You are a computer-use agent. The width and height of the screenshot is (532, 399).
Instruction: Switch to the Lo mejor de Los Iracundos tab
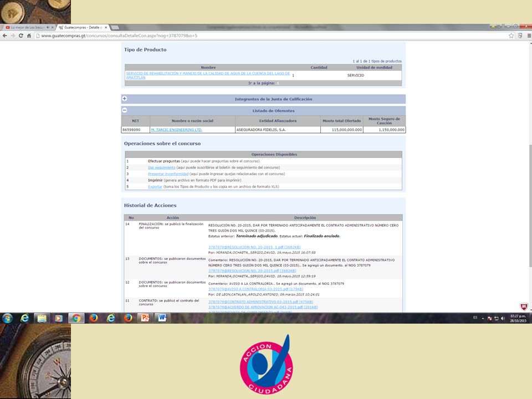tap(27, 28)
